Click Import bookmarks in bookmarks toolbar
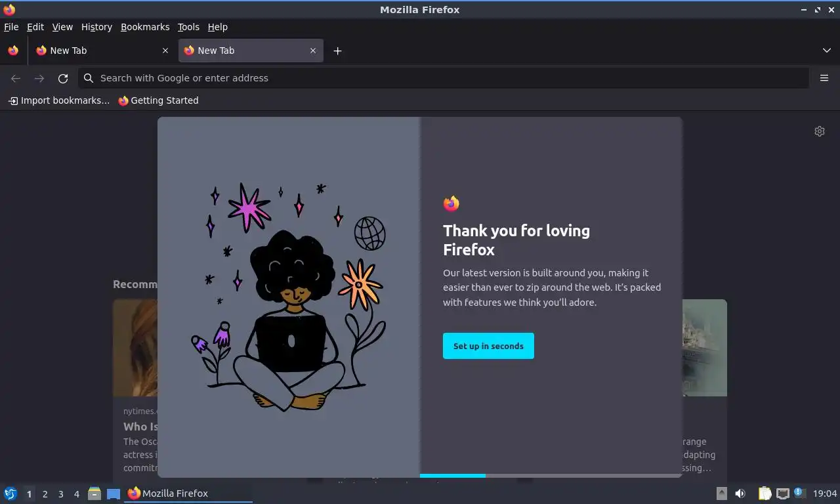The width and height of the screenshot is (840, 504). pos(59,100)
